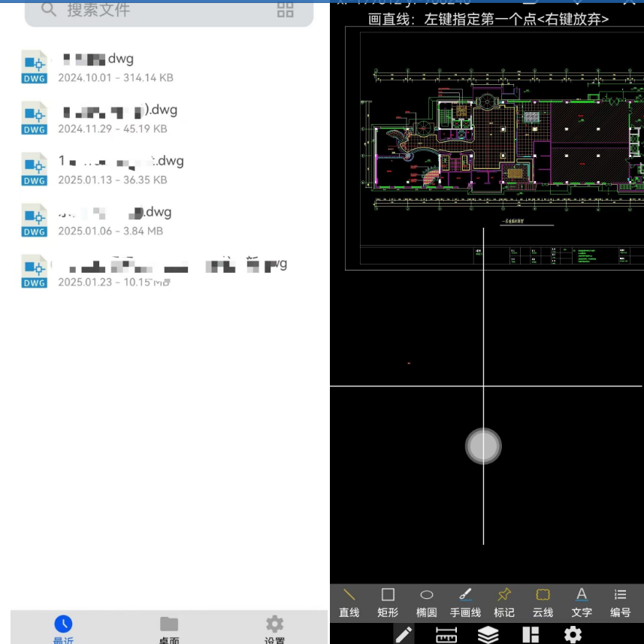Image resolution: width=644 pixels, height=644 pixels.
Task: Open the layers panel icon
Action: coord(488,634)
